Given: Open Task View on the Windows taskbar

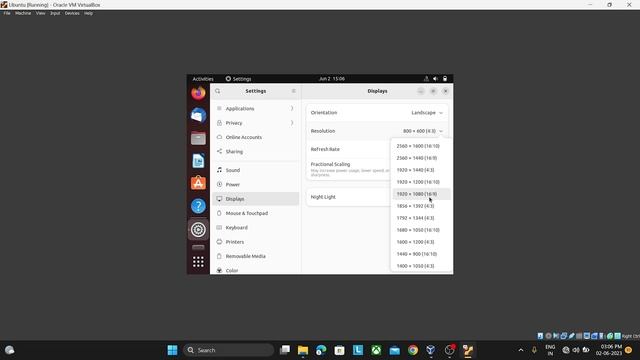Looking at the screenshot, I should (x=285, y=350).
